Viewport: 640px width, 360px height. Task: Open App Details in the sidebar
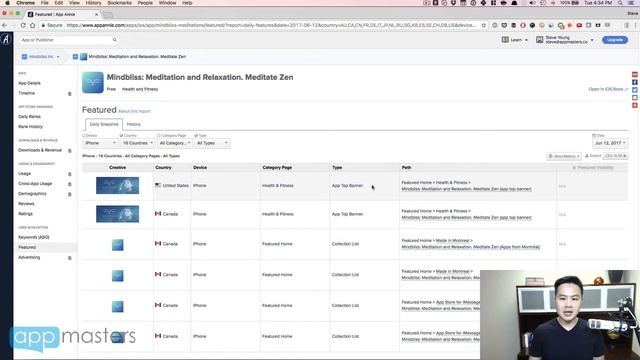(29, 83)
